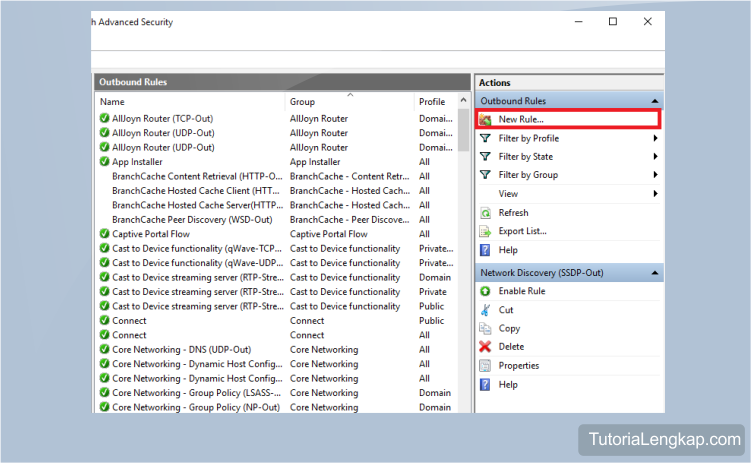This screenshot has height=463, width=751.
Task: Click the Export List icon
Action: click(485, 231)
